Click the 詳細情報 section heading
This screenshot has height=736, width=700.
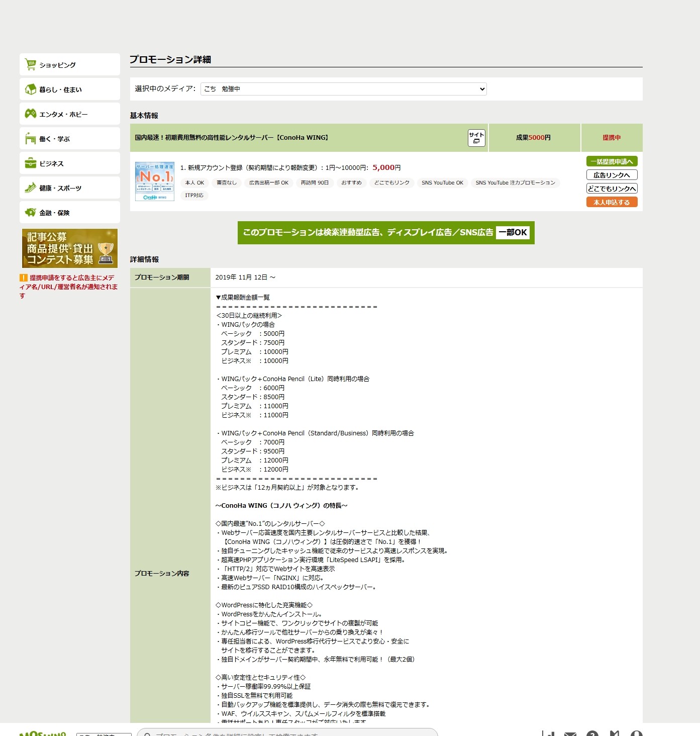point(144,259)
